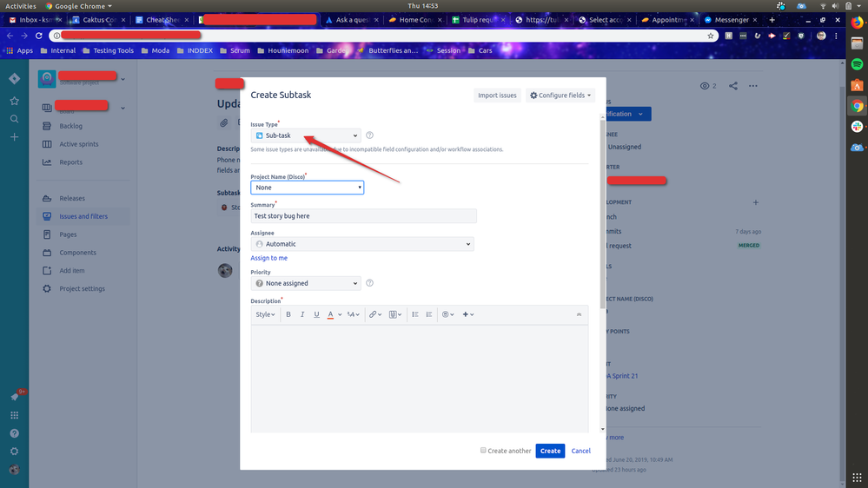
Task: Open the text size formatting dropdown
Action: pos(353,314)
